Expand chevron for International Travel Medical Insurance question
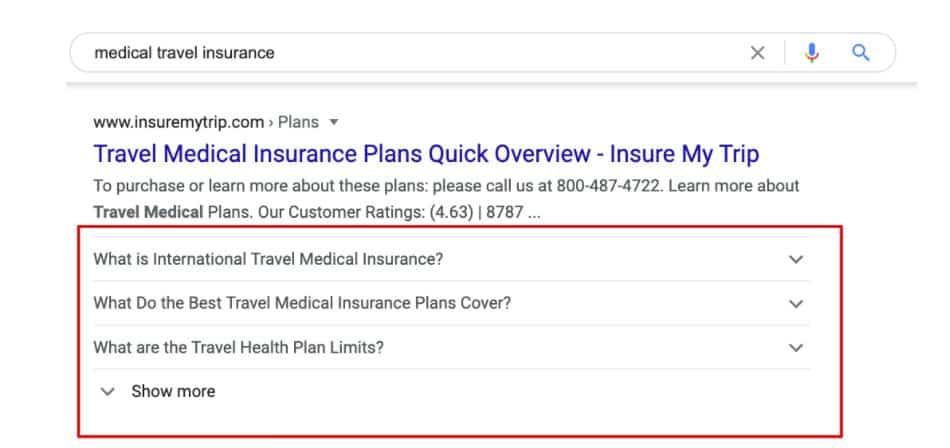 tap(796, 259)
